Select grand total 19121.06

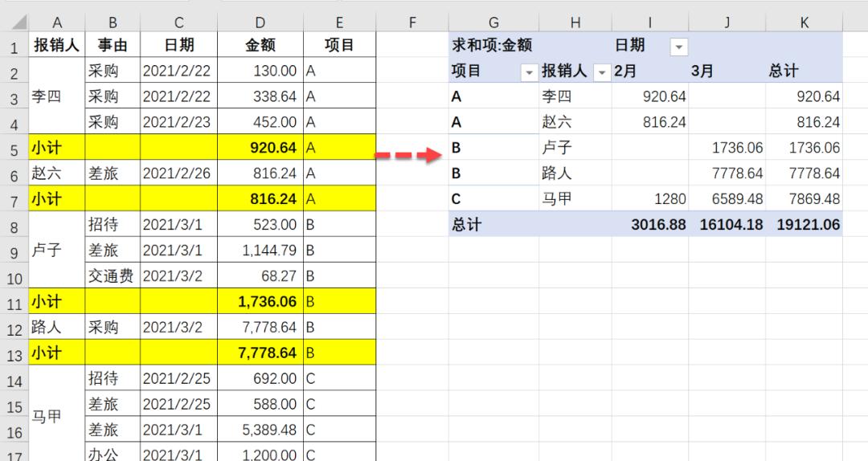click(805, 224)
